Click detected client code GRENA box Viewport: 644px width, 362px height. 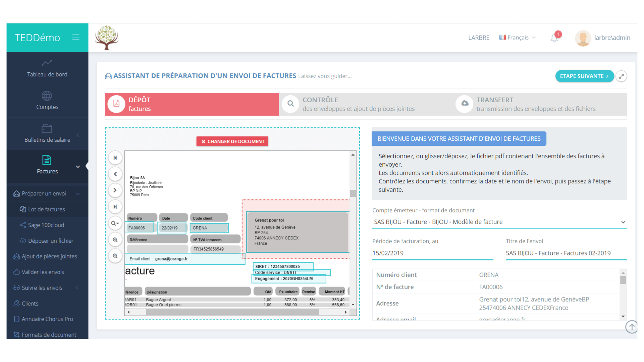(x=209, y=228)
